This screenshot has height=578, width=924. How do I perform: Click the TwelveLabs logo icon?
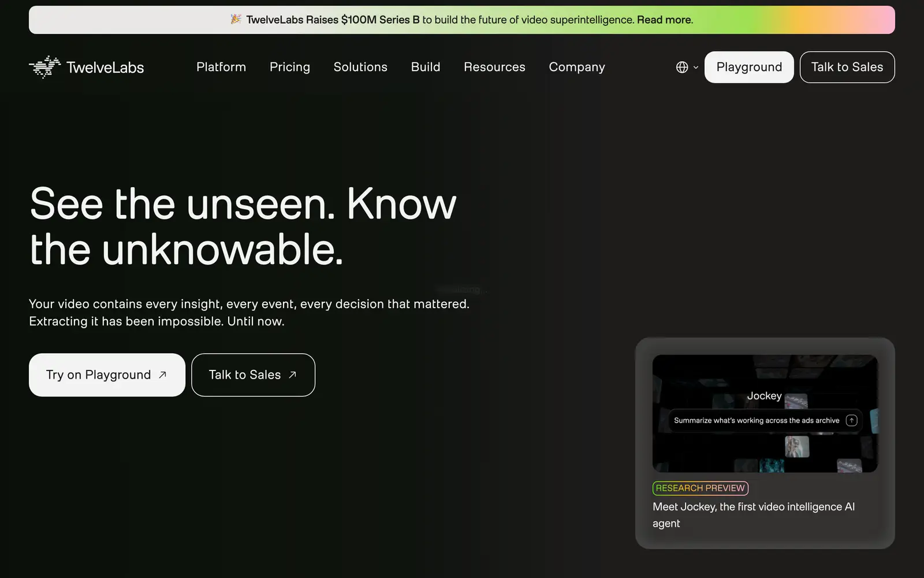pos(45,67)
